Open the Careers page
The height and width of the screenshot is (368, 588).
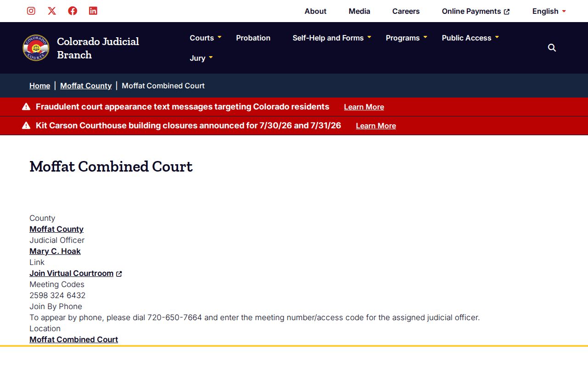(406, 11)
